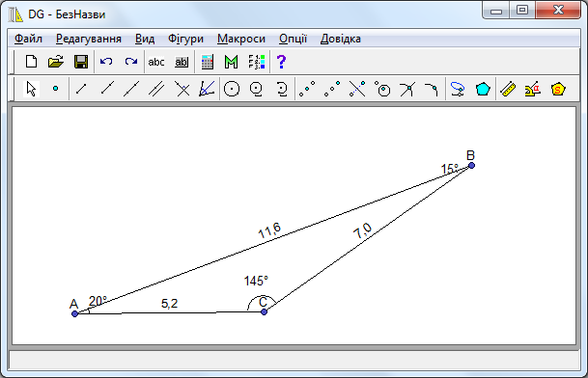Select the Measure area tool with S
This screenshot has width=588, height=378.
click(x=558, y=89)
